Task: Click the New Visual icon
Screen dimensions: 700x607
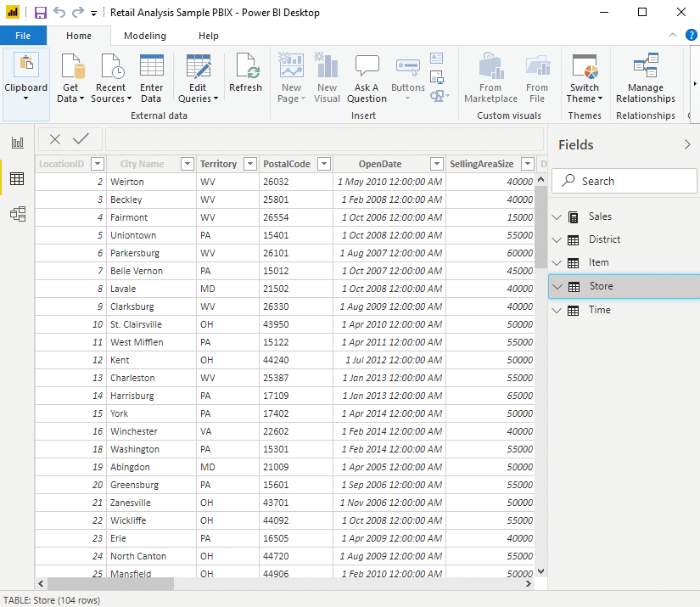Action: pos(327,65)
